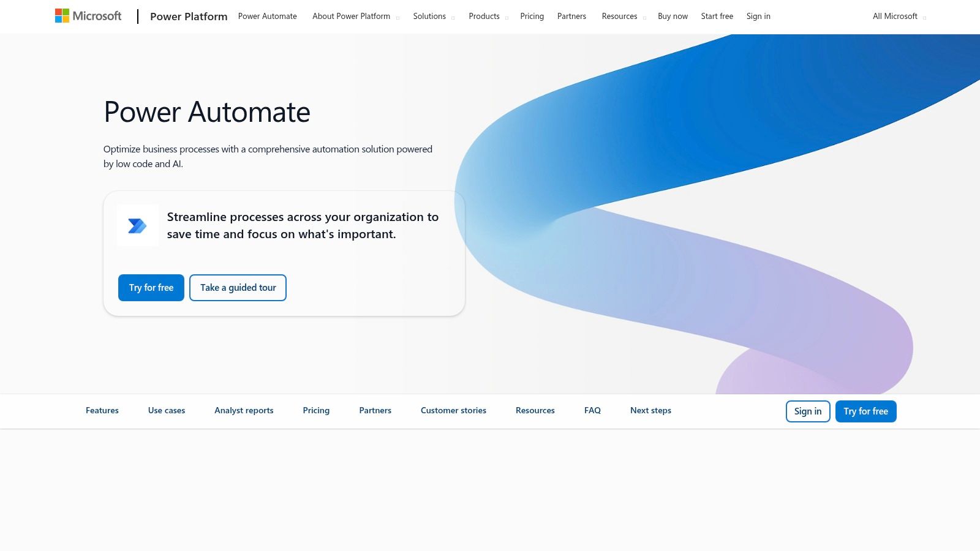Go to the FAQ section tab
980x551 pixels.
tap(592, 411)
